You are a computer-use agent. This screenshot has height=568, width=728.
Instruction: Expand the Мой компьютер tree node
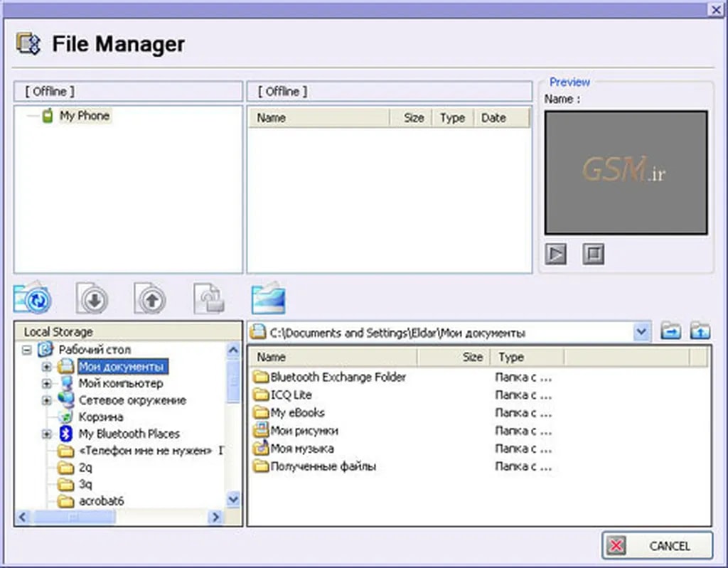click(x=47, y=384)
